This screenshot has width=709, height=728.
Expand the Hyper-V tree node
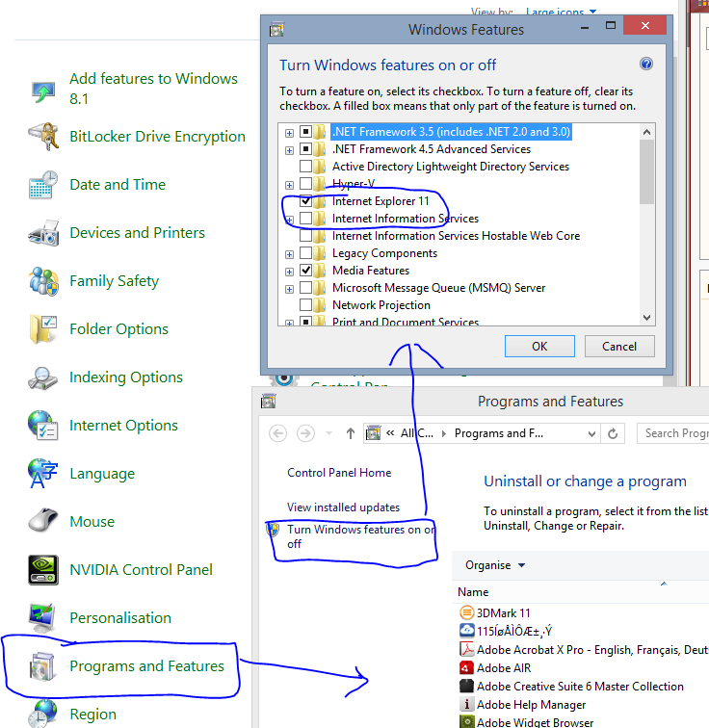[289, 185]
